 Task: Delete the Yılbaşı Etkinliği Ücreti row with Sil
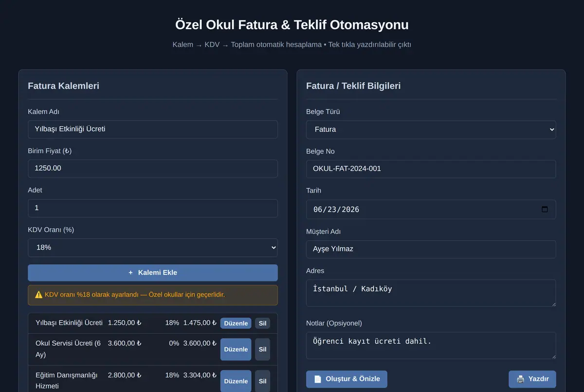pos(262,323)
